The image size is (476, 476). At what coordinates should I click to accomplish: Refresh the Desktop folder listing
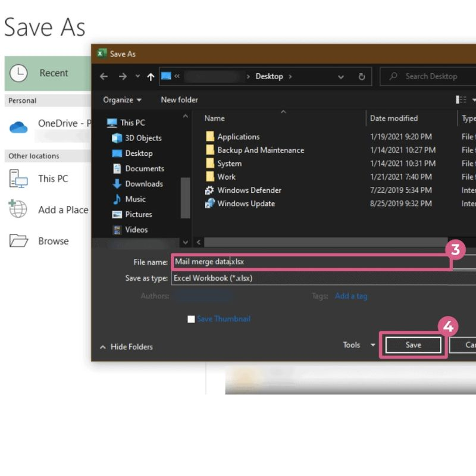pos(362,77)
